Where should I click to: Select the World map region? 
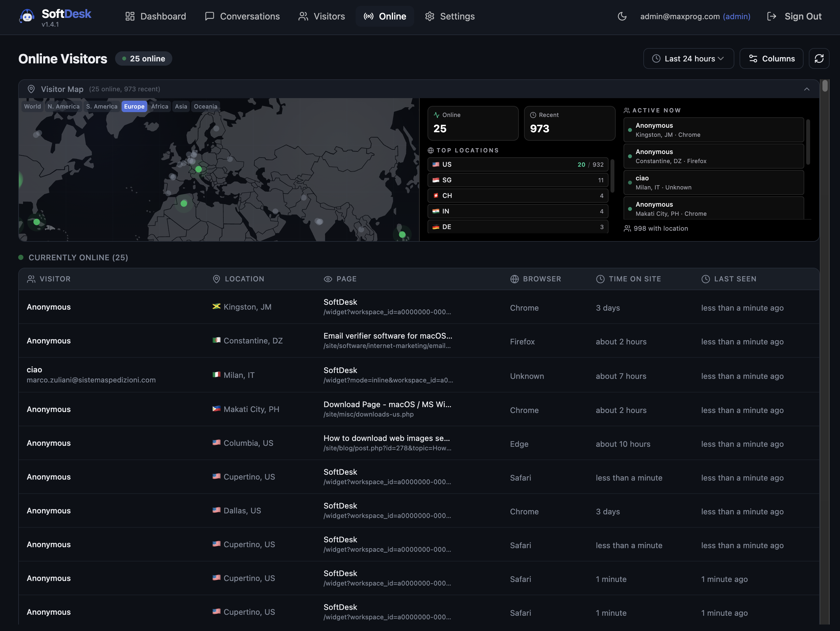32,106
